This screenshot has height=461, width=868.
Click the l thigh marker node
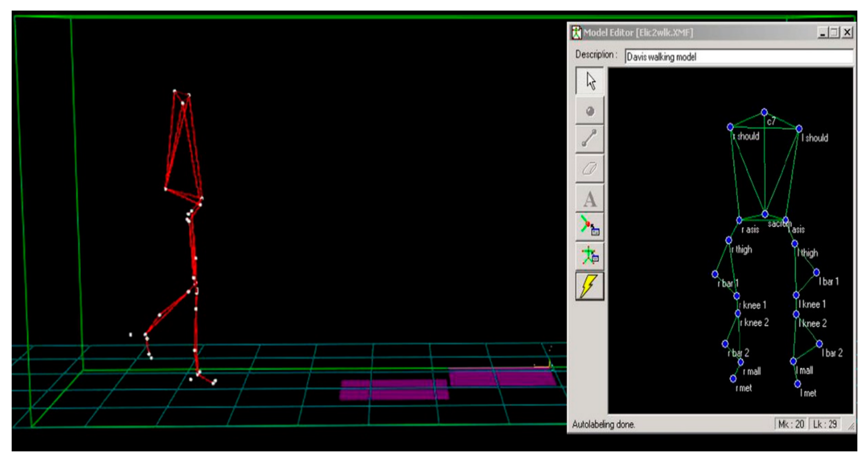[x=794, y=243]
